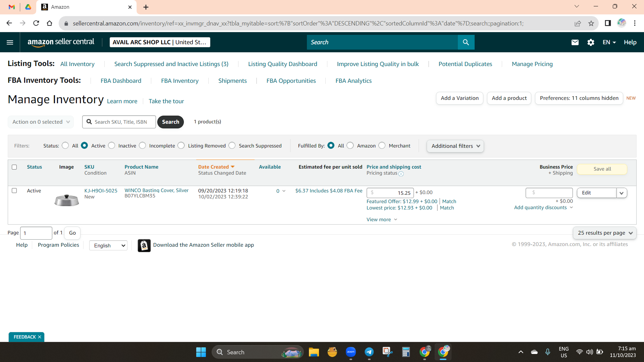Open the FBA Dashboard
The width and height of the screenshot is (644, 362).
point(121,81)
